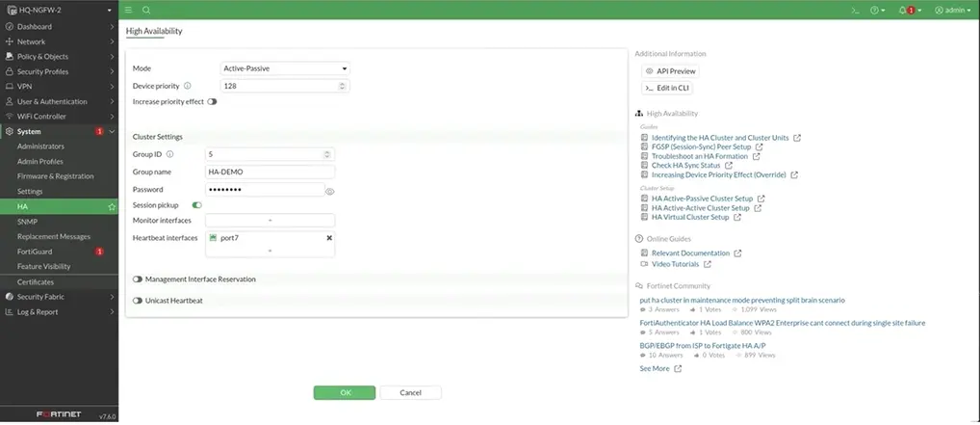The height and width of the screenshot is (425, 980).
Task: Open HA Virtual Cluster Setup link
Action: [691, 217]
